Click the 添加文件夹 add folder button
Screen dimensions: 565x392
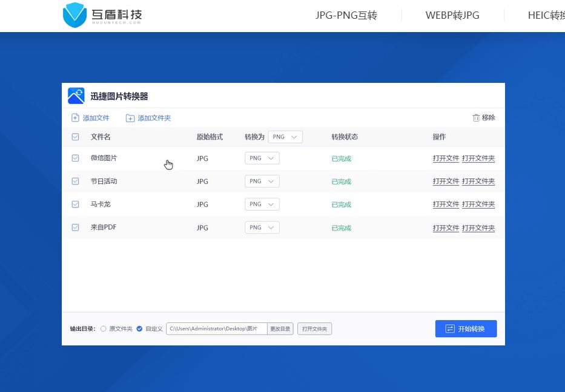(148, 118)
